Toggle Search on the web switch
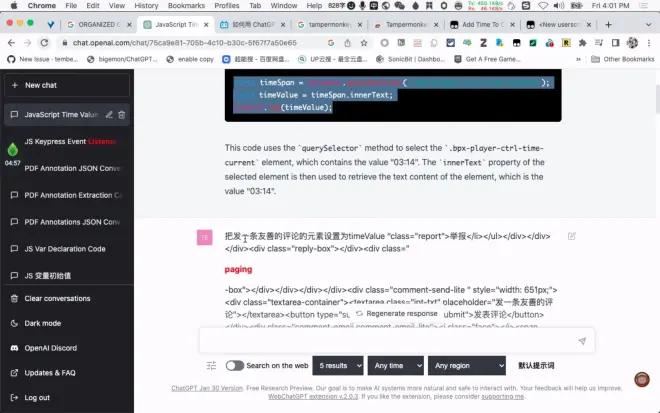The width and height of the screenshot is (660, 413). 234,365
